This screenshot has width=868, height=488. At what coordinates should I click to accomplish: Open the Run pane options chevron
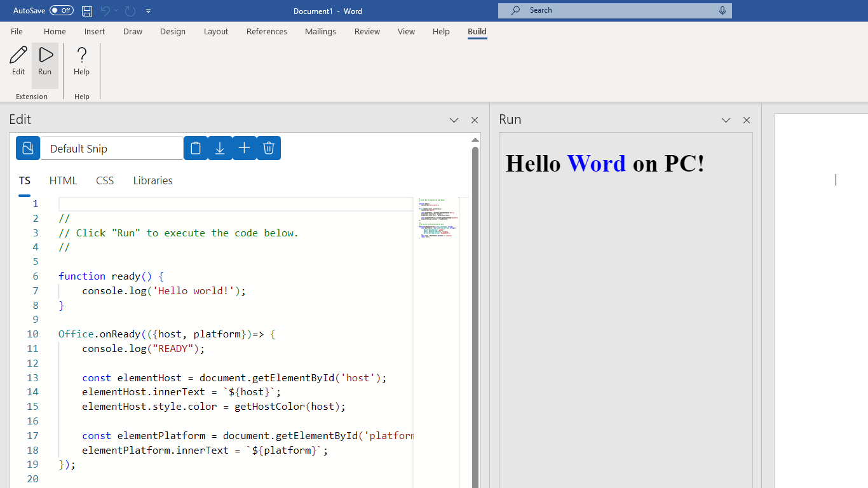(726, 120)
